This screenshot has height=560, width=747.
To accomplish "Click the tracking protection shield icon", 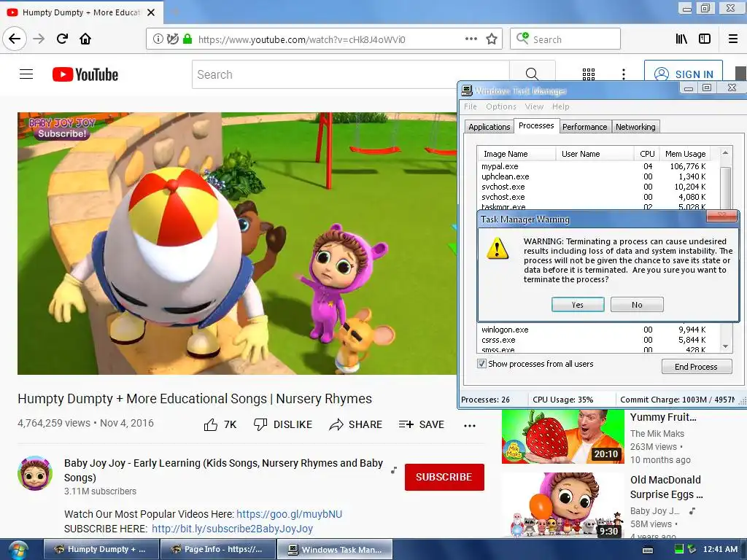I will (x=173, y=39).
